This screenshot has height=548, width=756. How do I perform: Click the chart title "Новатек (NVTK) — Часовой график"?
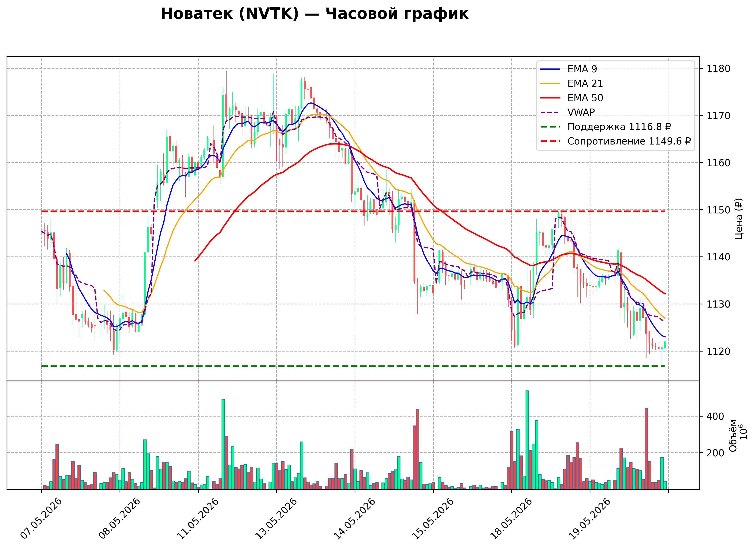coord(314,14)
